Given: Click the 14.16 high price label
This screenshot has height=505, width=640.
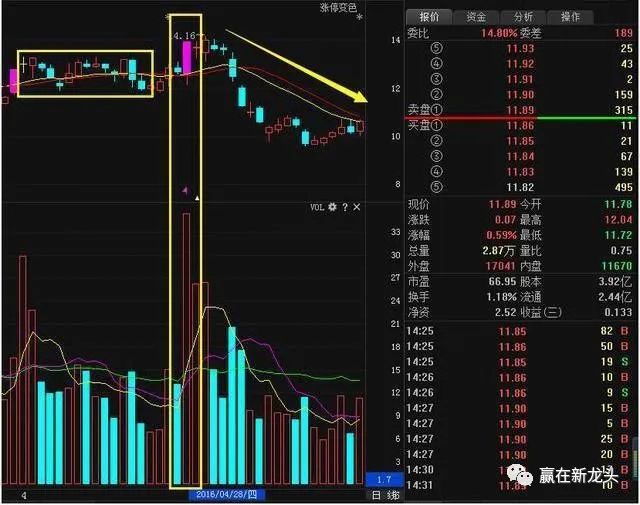Looking at the screenshot, I should pos(183,36).
